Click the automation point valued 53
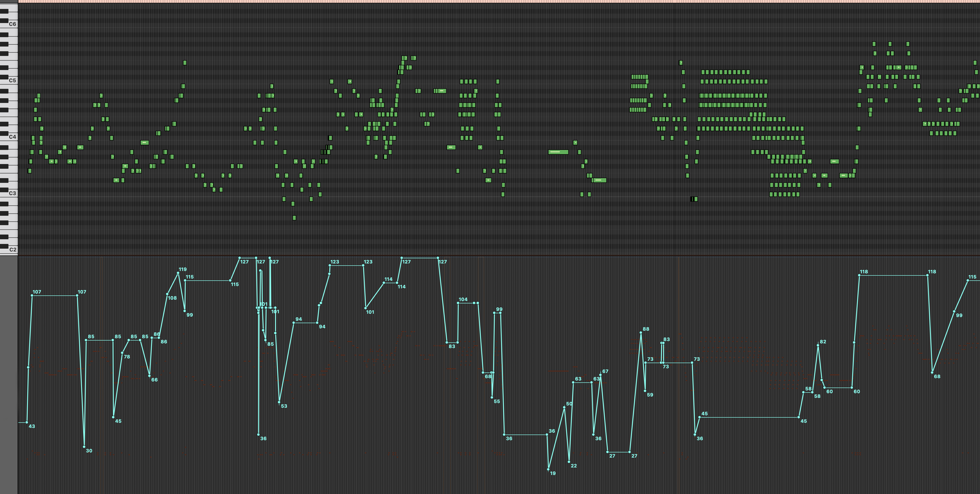Image resolution: width=980 pixels, height=494 pixels. pos(279,402)
